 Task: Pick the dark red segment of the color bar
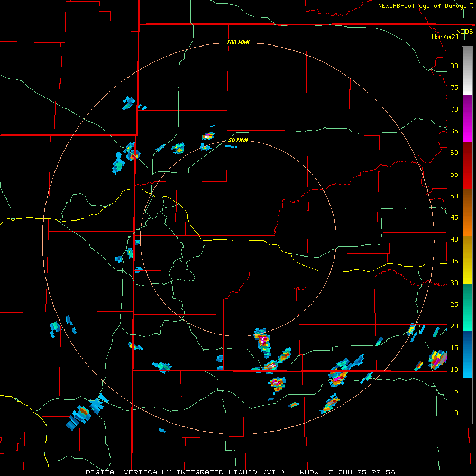pos(467,166)
